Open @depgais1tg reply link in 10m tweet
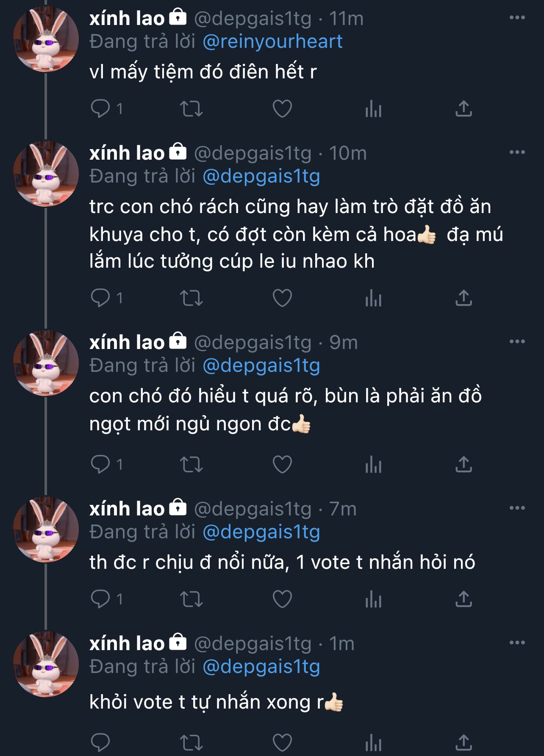This screenshot has width=544, height=756. [261, 176]
